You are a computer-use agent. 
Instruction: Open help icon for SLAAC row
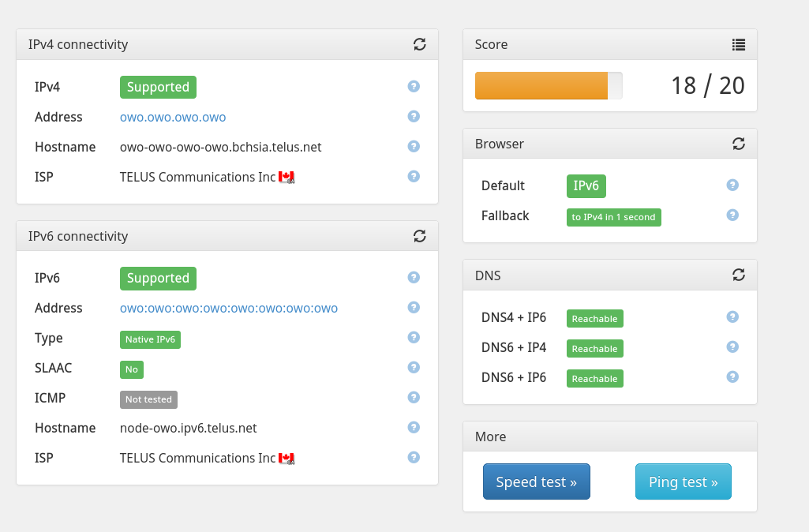[414, 367]
